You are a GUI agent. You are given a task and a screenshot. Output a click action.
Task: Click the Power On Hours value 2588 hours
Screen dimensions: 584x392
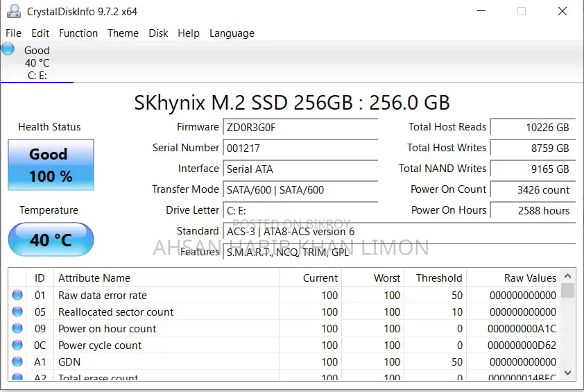tap(533, 211)
